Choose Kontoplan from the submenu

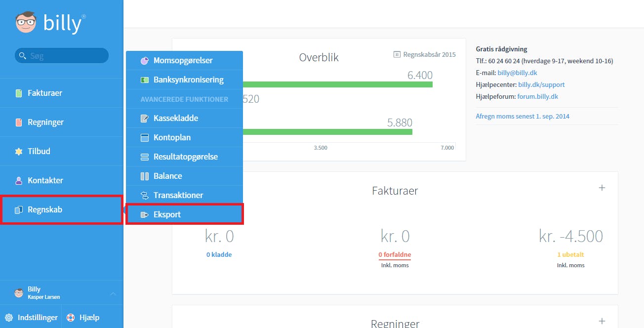click(184, 138)
